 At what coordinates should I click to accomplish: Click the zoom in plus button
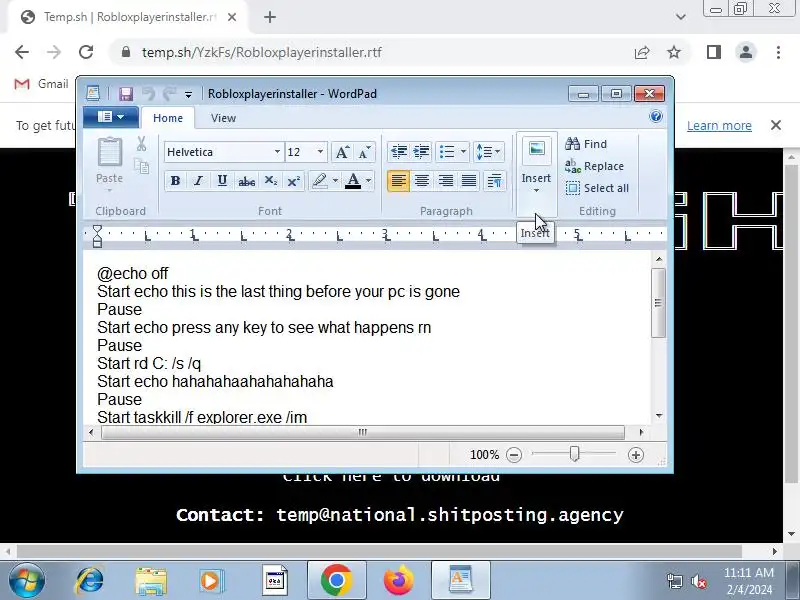pos(636,455)
